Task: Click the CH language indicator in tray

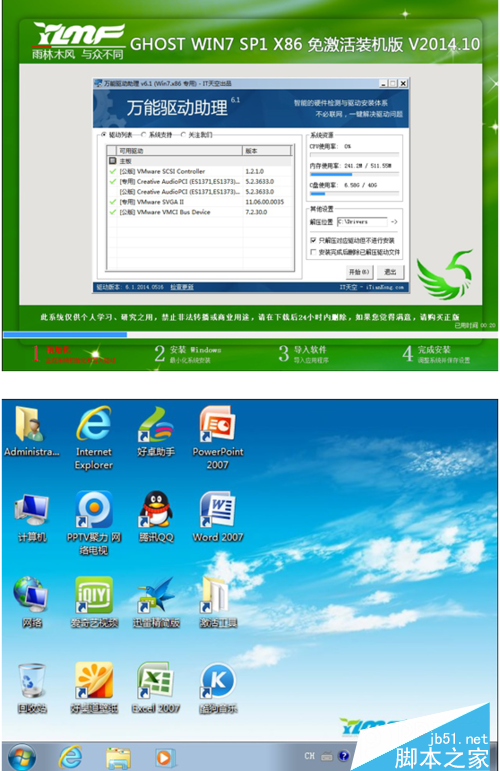Action: [x=309, y=756]
